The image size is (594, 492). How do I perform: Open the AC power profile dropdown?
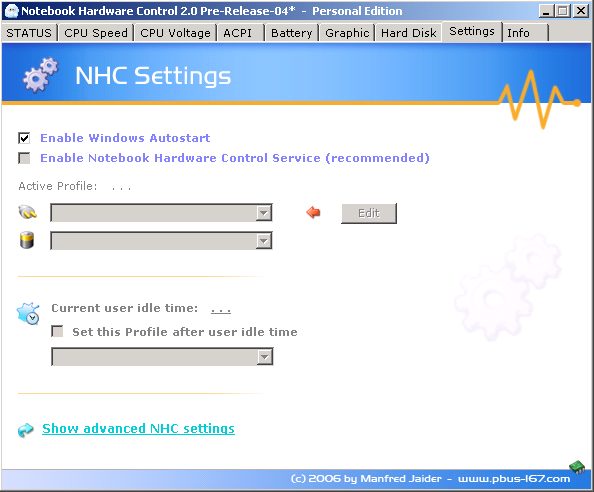[x=161, y=212]
